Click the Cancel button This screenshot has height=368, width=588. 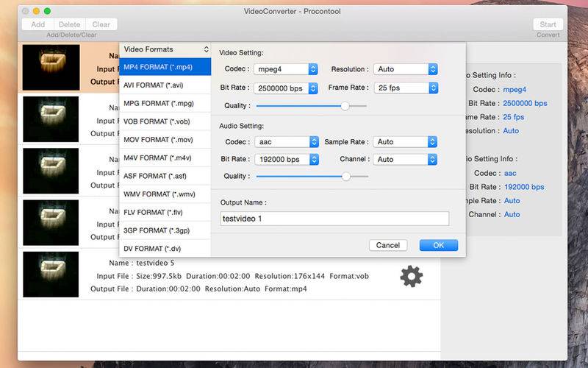tap(387, 245)
